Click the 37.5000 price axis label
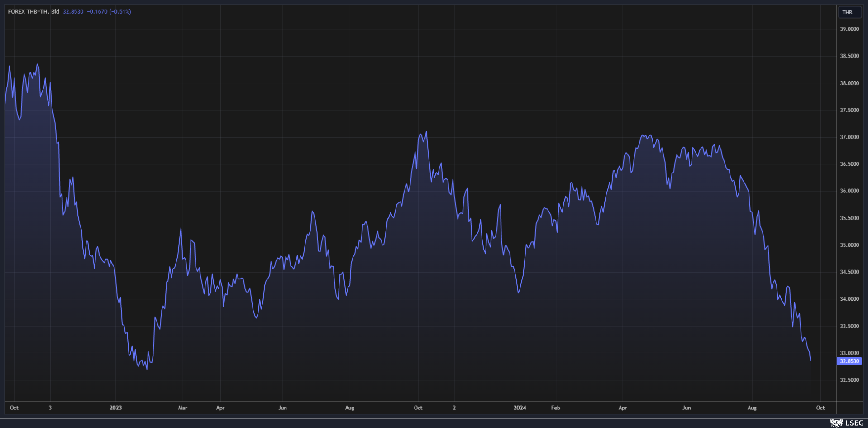Image resolution: width=868 pixels, height=428 pixels. [x=849, y=110]
